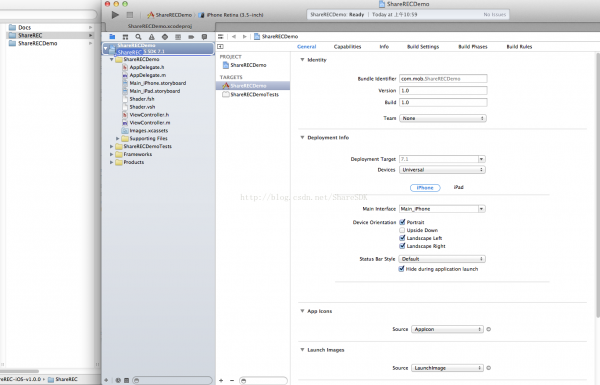The image size is (600, 385).
Task: Open the Devices Universal dropdown
Action: click(x=442, y=170)
